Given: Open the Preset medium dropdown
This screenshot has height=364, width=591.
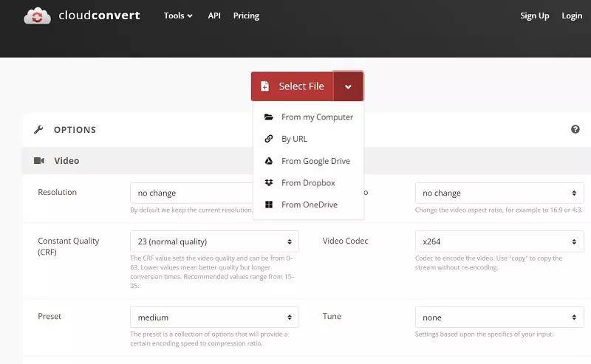Looking at the screenshot, I should click(x=214, y=317).
